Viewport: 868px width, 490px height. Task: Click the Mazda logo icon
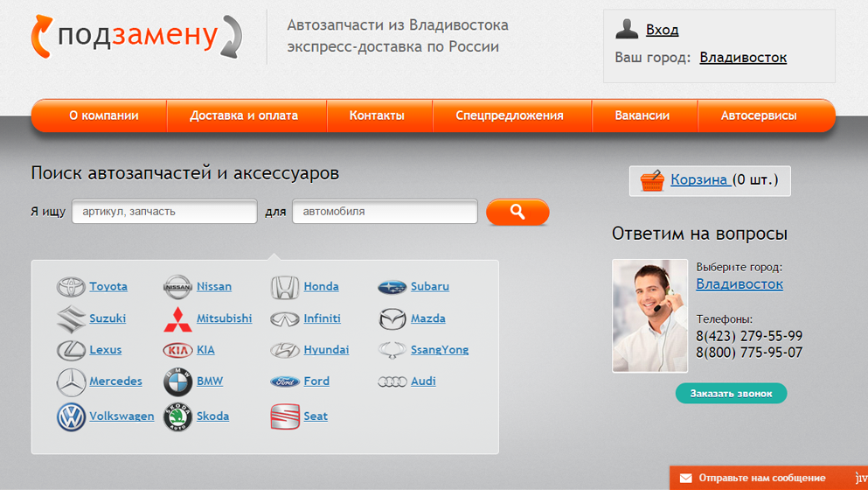[392, 318]
